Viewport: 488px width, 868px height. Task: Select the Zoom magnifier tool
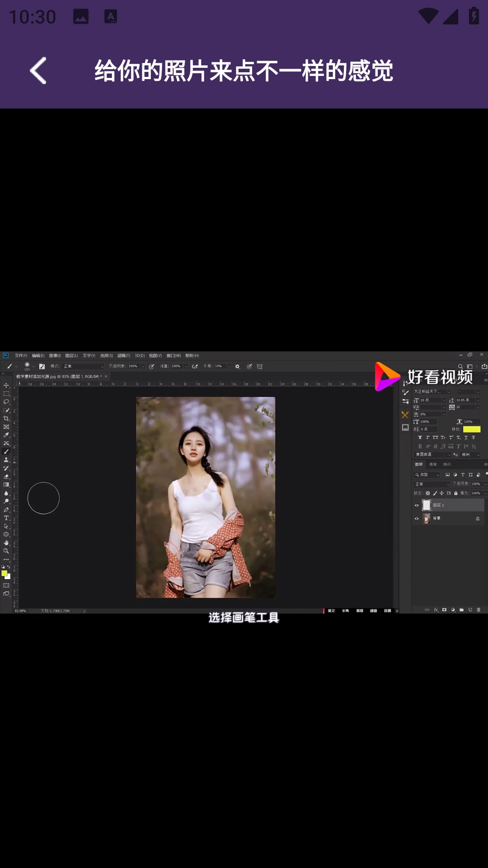[x=6, y=551]
